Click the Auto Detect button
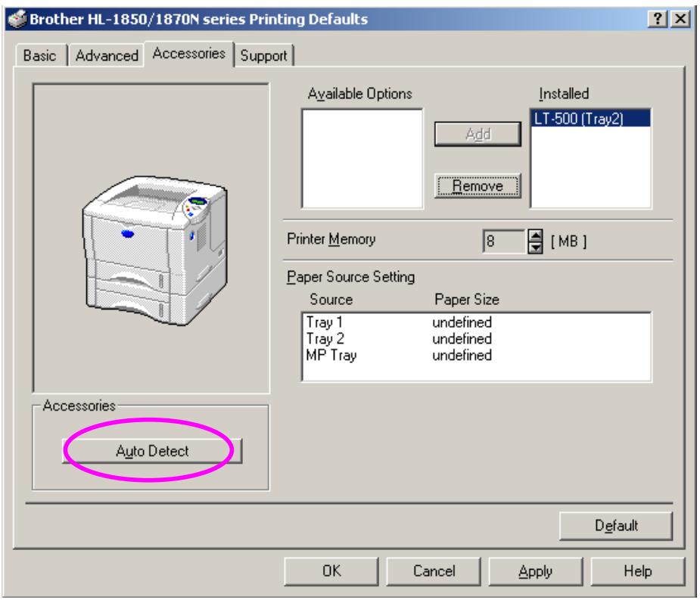Screen dimensions: 700x600 [152, 451]
